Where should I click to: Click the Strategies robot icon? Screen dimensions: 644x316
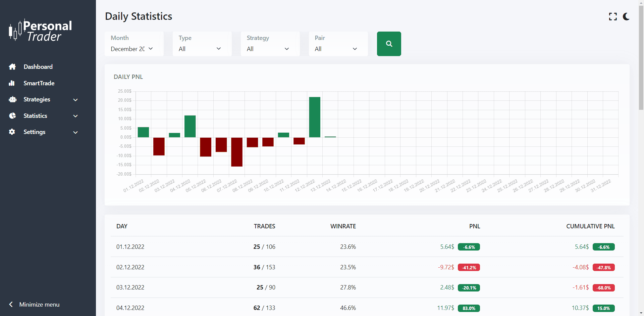[x=12, y=99]
